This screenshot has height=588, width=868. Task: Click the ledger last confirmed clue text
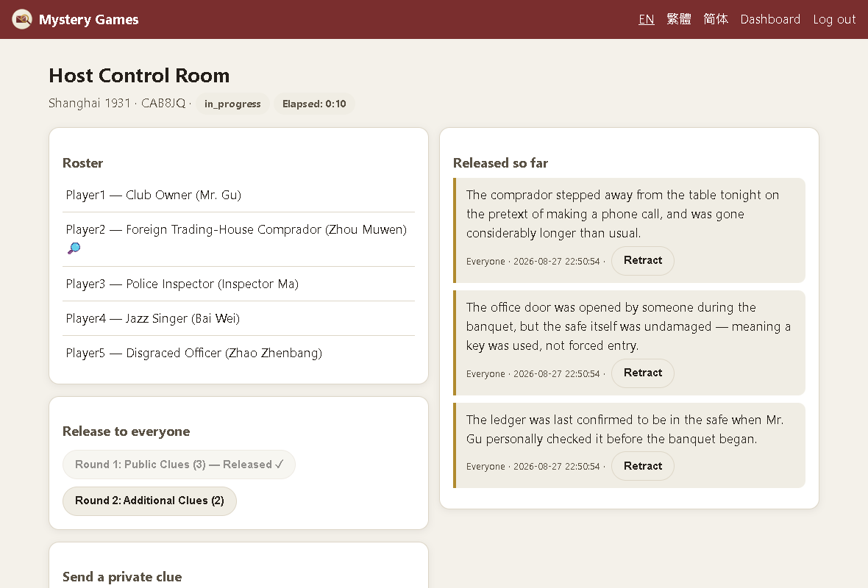click(x=625, y=429)
